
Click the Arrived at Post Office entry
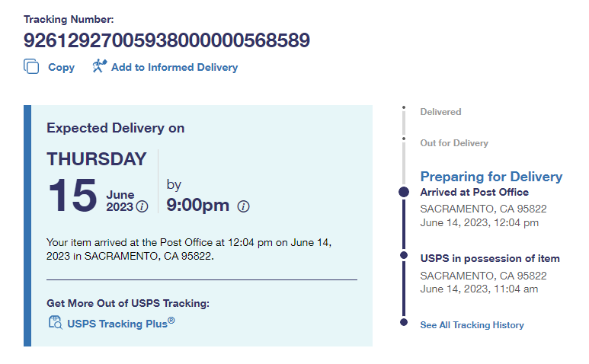(x=474, y=193)
